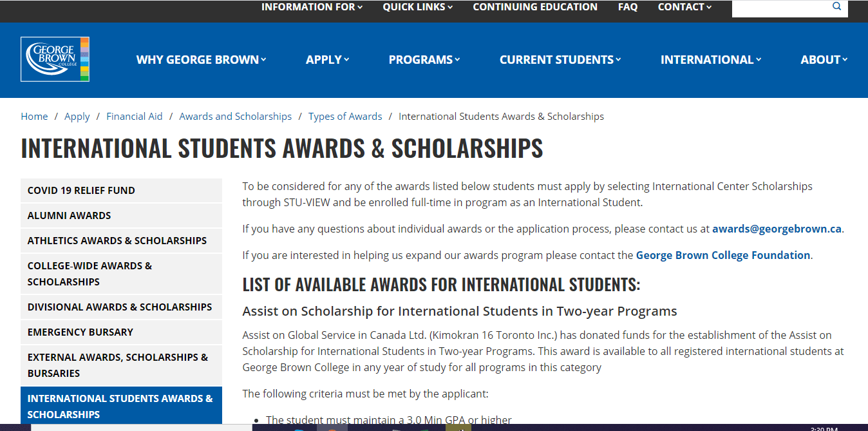Click awards@georgebrown.ca email link
868x431 pixels.
click(x=777, y=229)
